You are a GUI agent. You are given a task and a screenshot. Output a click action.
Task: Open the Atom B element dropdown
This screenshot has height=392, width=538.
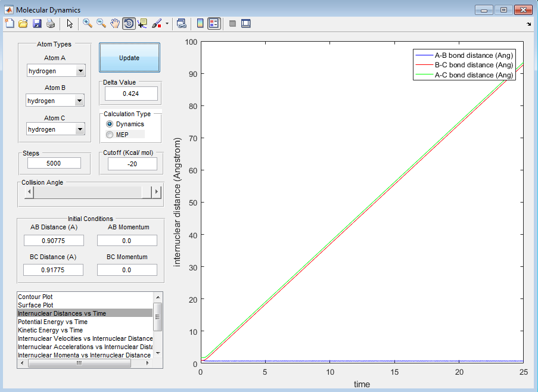coord(80,101)
